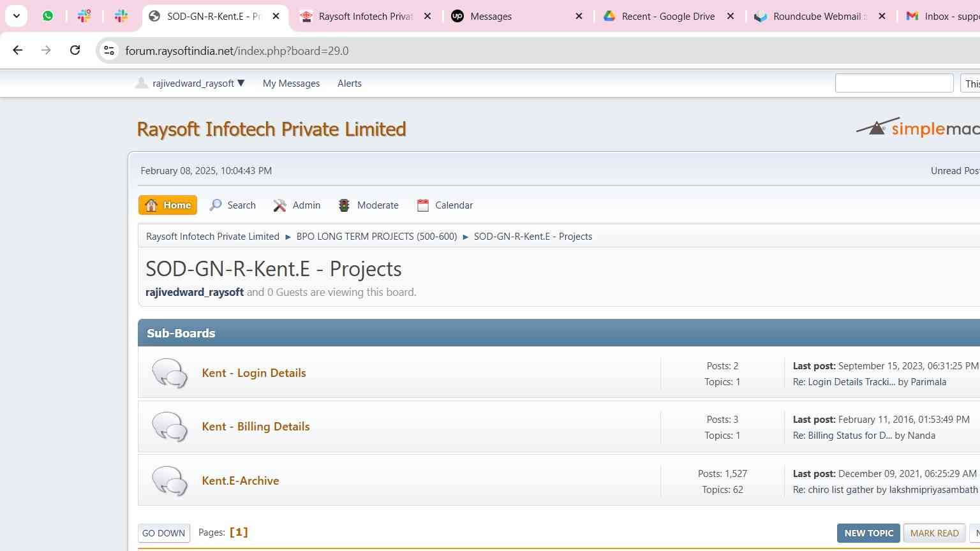The height and width of the screenshot is (551, 980).
Task: Click the GO DOWN button
Action: coord(164,533)
